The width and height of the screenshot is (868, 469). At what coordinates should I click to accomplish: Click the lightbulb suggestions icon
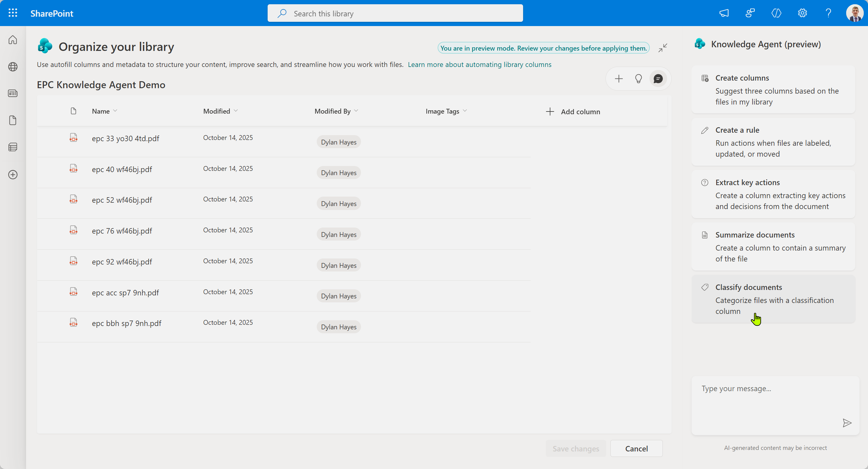[638, 79]
